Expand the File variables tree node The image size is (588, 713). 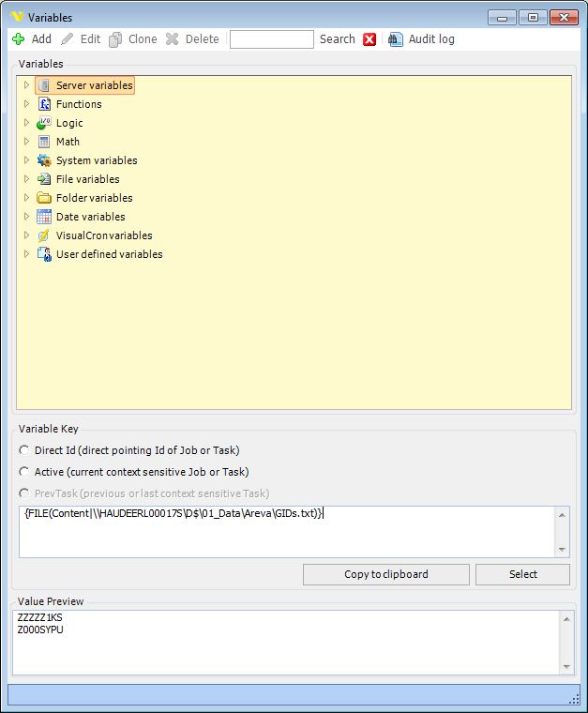26,179
